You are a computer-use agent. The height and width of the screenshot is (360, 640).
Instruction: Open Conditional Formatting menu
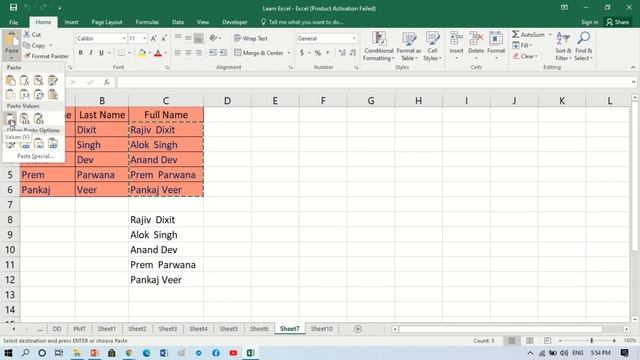pos(379,46)
